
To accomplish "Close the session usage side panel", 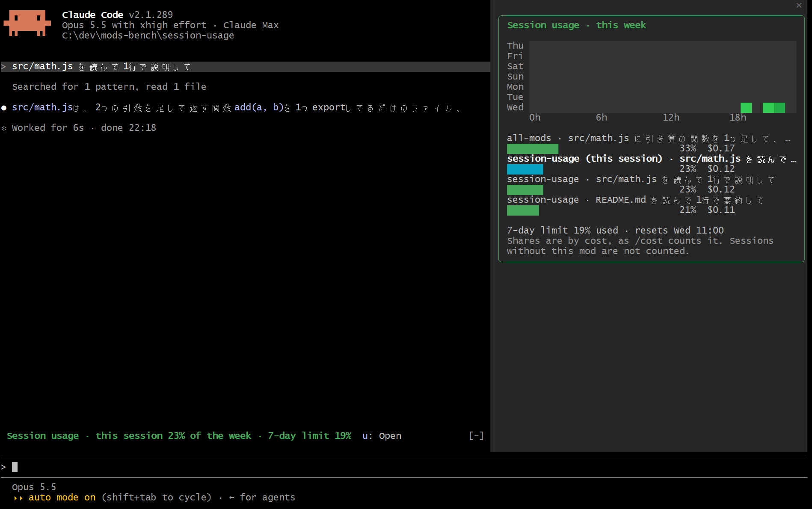I will click(799, 6).
